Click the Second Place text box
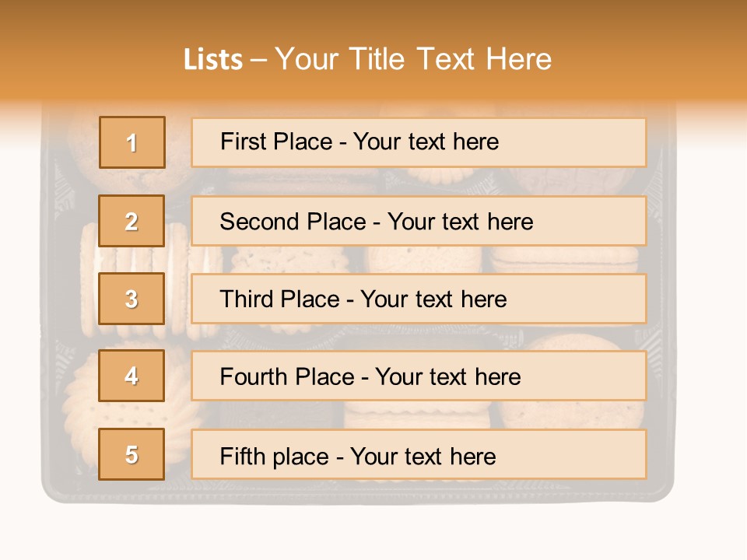The image size is (747, 560). tap(419, 221)
